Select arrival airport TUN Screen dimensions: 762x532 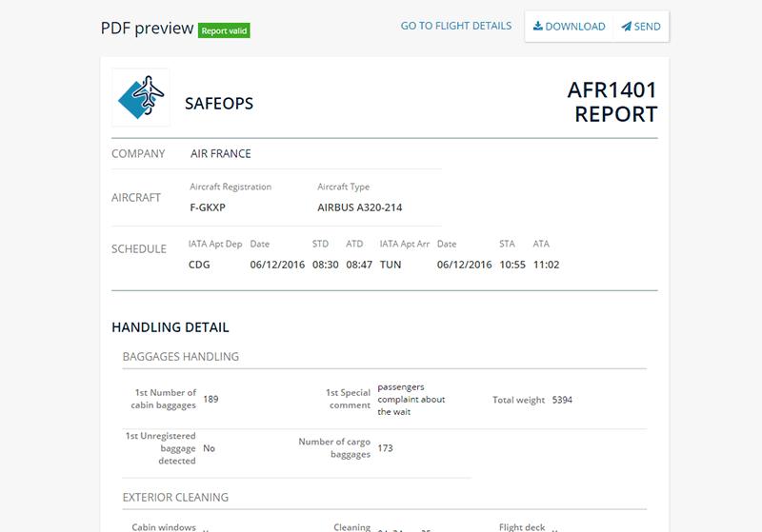pos(391,265)
